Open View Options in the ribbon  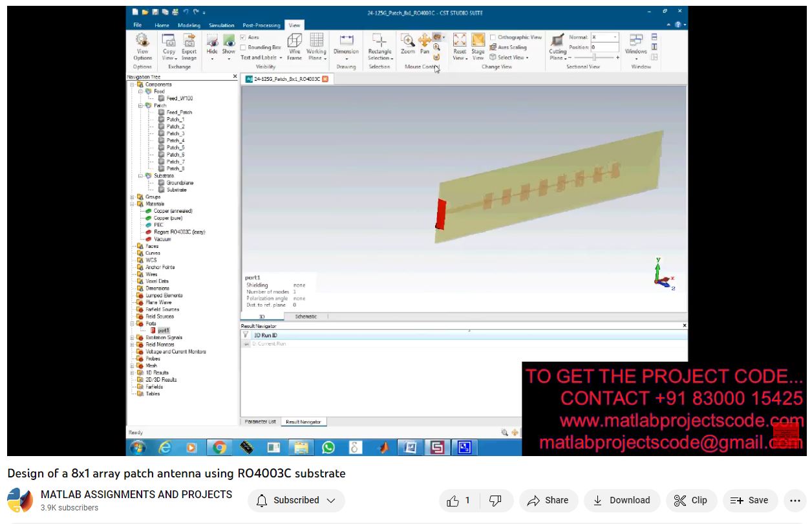tap(142, 47)
